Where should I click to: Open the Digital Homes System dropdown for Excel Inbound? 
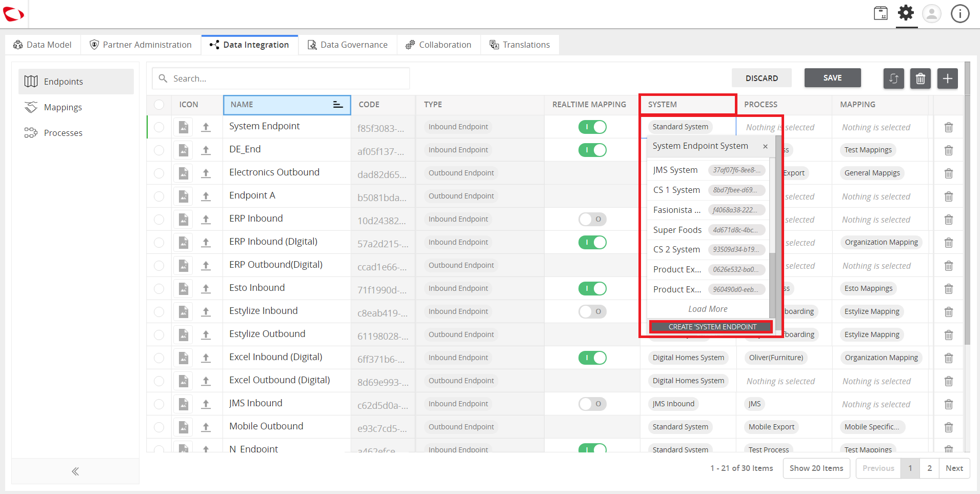click(688, 358)
